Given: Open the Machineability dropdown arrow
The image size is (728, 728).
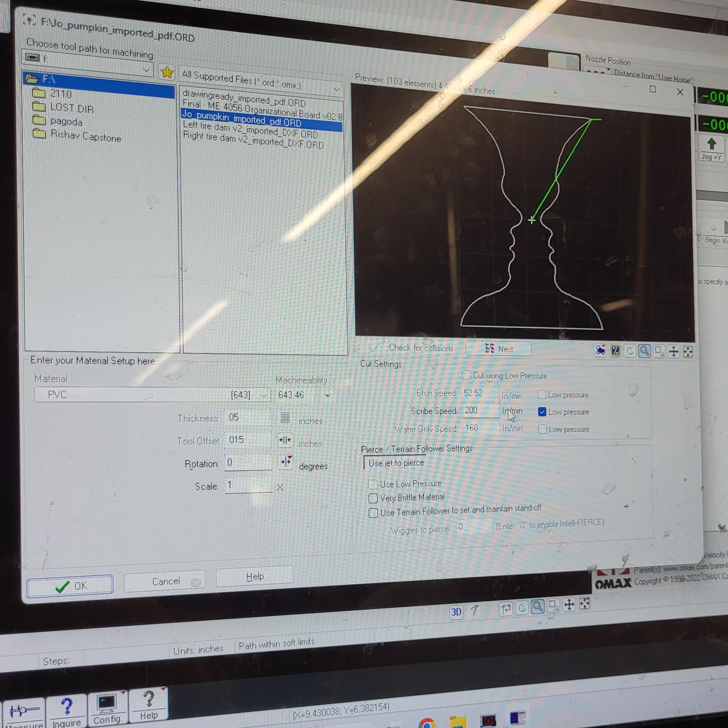Looking at the screenshot, I should coord(327,396).
